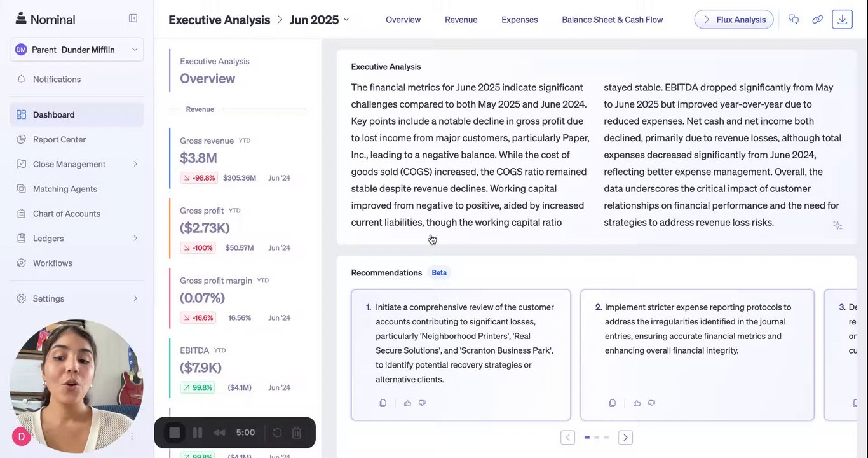Viewport: 868px width, 458px height.
Task: Open comments chat icon in header
Action: (x=794, y=19)
